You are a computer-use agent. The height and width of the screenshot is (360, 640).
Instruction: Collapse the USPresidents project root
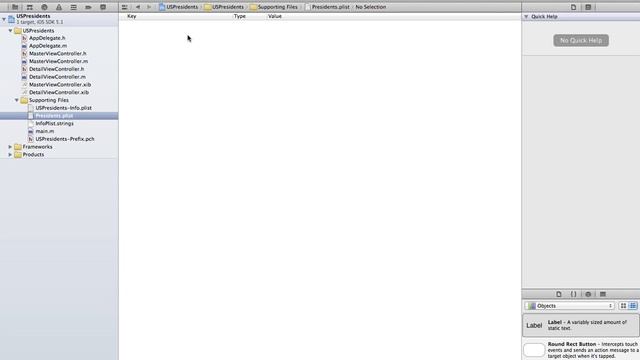coord(4,19)
